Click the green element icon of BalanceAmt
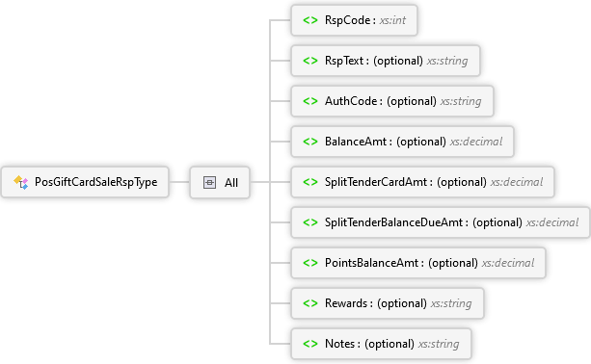 tap(310, 142)
